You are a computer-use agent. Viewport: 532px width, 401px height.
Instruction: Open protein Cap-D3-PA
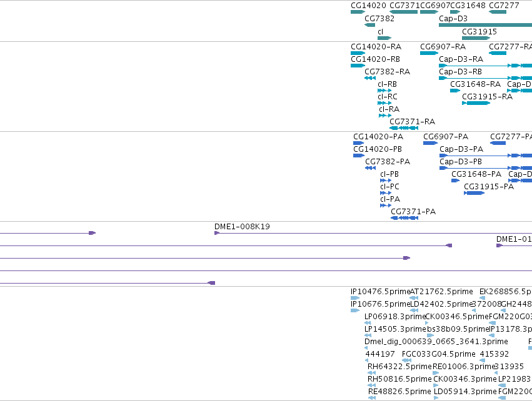point(486,156)
